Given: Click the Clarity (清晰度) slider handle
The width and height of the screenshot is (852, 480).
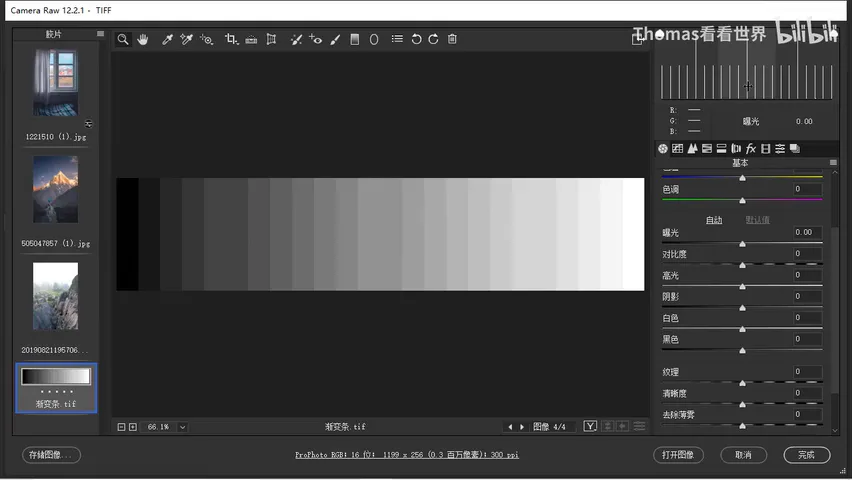Looking at the screenshot, I should click(742, 404).
